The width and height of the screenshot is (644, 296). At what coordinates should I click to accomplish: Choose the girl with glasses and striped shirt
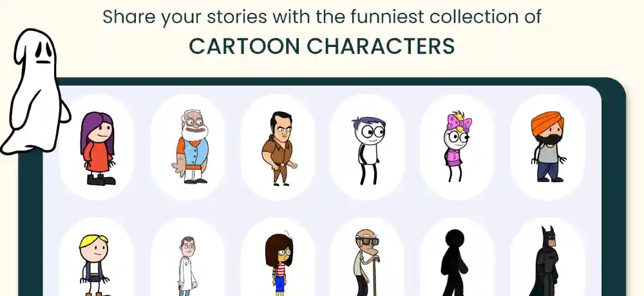coord(279,264)
